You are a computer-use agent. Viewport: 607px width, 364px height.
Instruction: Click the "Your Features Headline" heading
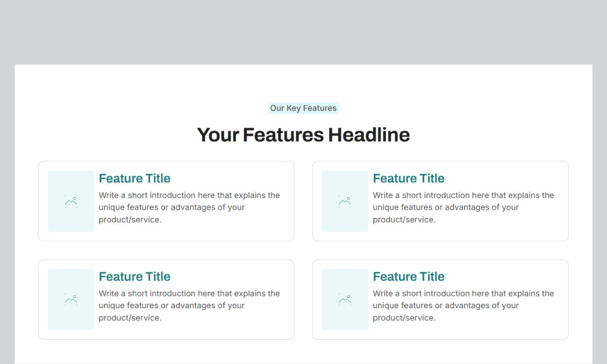[303, 135]
